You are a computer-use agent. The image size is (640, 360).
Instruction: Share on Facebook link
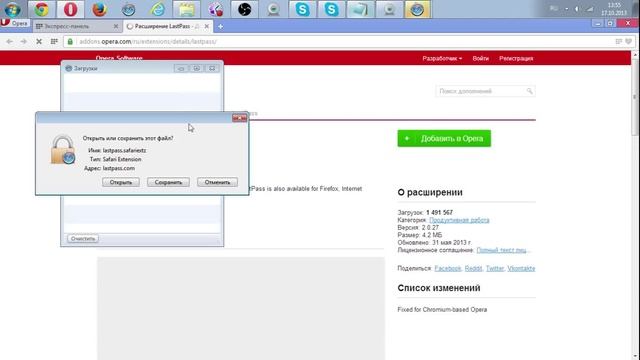click(447, 268)
